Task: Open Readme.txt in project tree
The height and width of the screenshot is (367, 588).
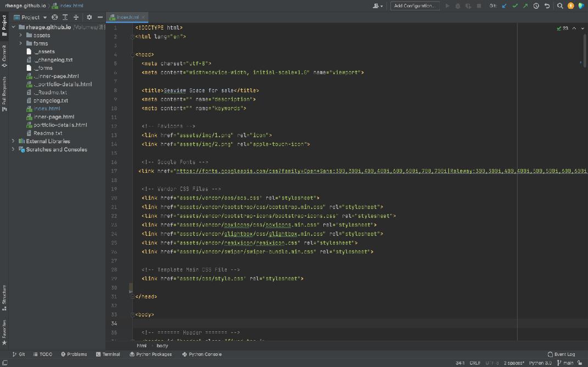Action: point(44,133)
